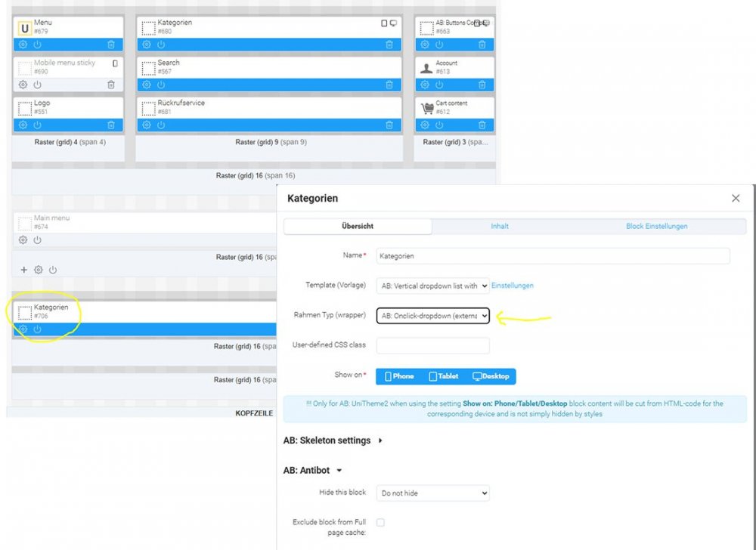Delete the Logo block with trash icon
Viewport: 756px width, 550px height.
pyautogui.click(x=111, y=125)
